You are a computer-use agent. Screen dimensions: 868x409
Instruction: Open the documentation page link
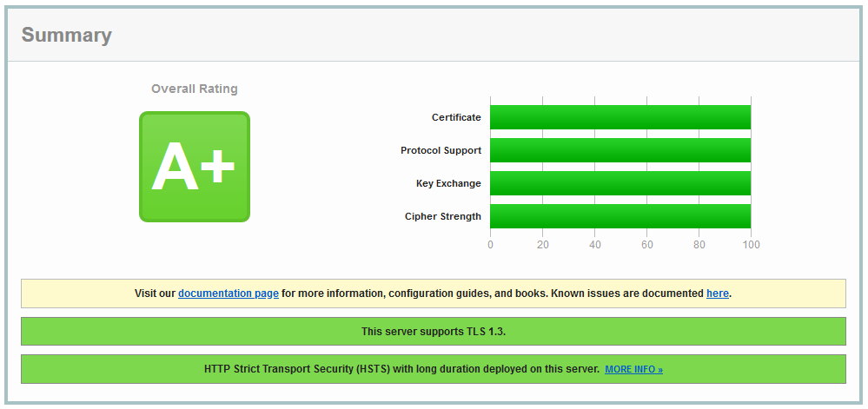(228, 294)
